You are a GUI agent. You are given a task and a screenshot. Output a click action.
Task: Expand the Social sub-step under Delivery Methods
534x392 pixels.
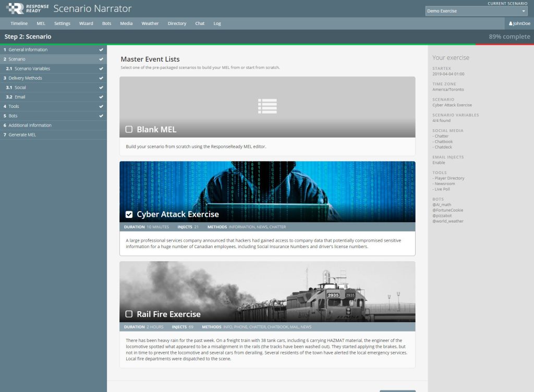(20, 87)
